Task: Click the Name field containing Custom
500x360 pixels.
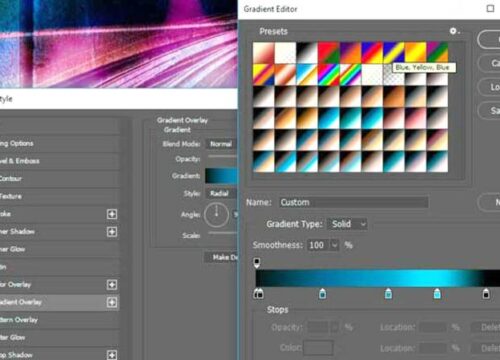Action: click(x=353, y=202)
